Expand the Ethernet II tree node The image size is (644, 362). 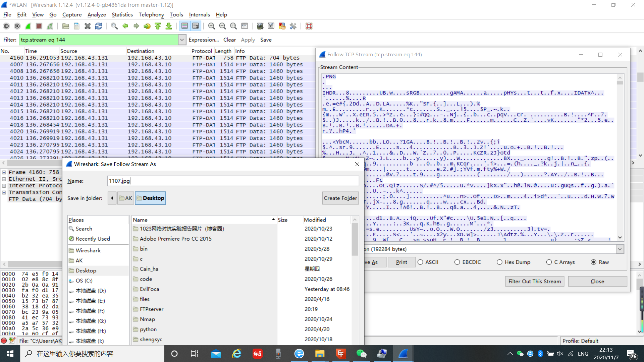(x=4, y=179)
